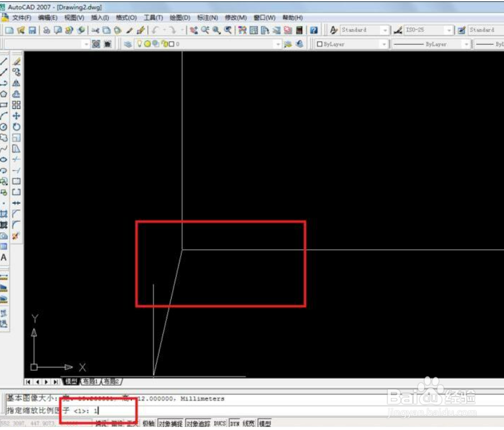Go to first layout tab arrow
This screenshot has height=430, width=504.
[x=28, y=382]
